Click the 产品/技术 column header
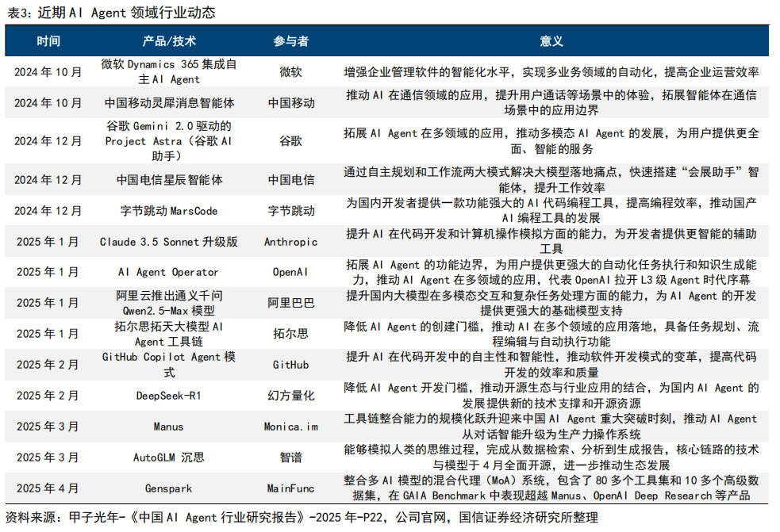 [169, 41]
